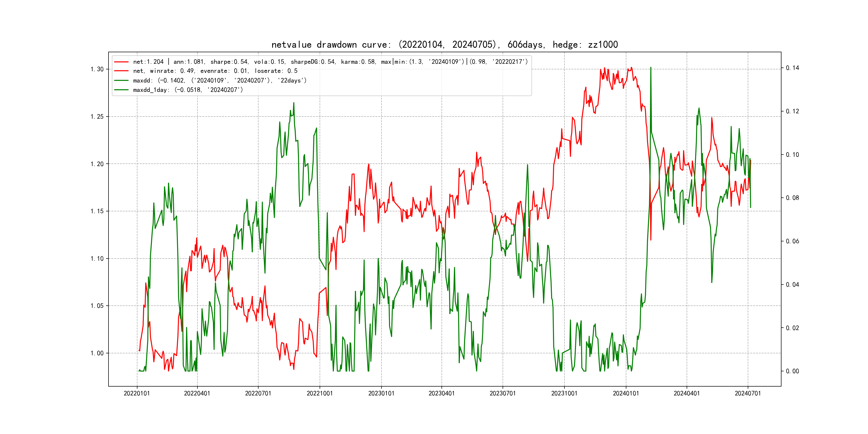Click the 20230701 x-axis label
The height and width of the screenshot is (434, 868).
[x=502, y=394]
